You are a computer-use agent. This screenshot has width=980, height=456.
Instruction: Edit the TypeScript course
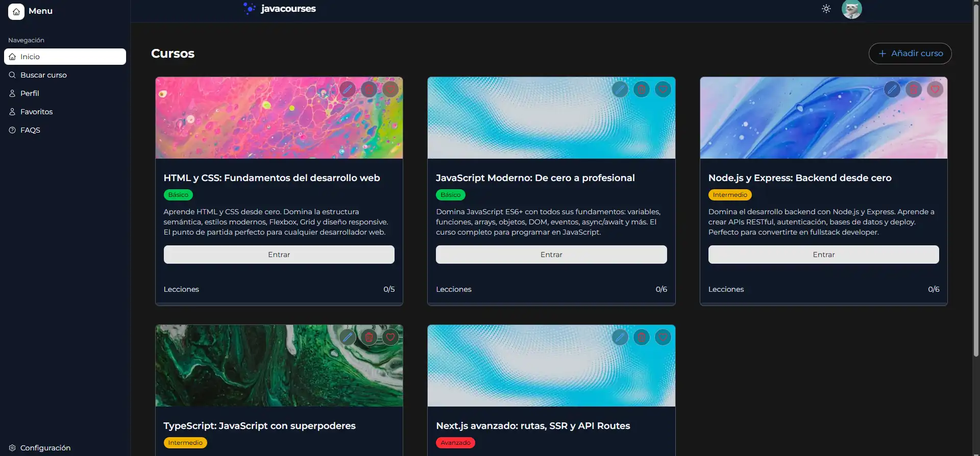348,338
